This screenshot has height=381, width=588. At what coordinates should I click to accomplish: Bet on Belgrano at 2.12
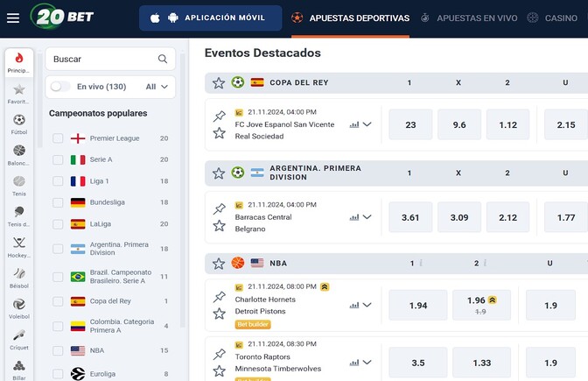[507, 217]
